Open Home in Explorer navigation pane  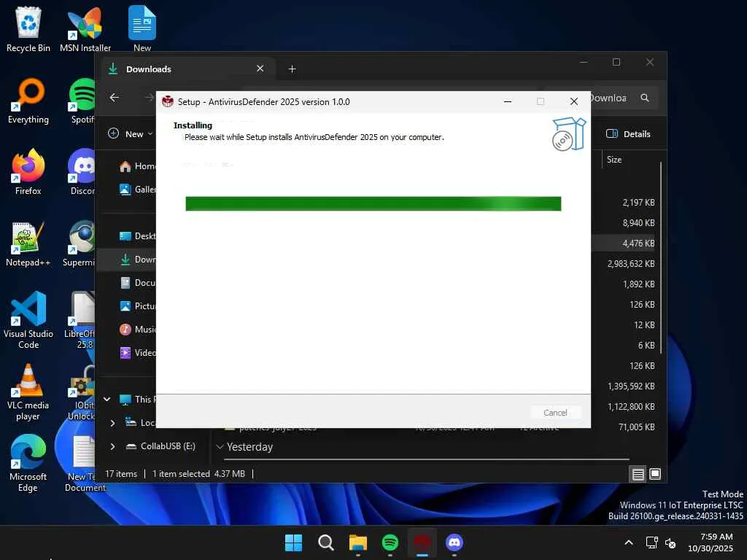tap(137, 166)
